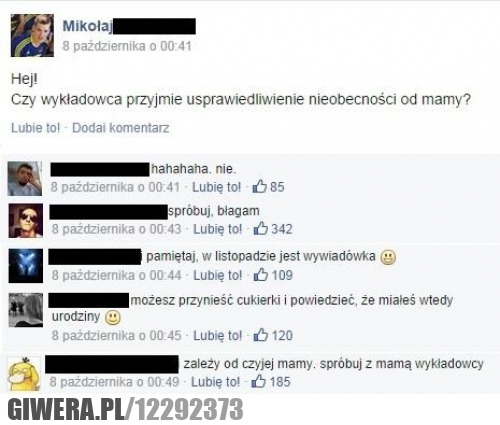Click the thumbs-up icon with 185 likes

point(258,381)
